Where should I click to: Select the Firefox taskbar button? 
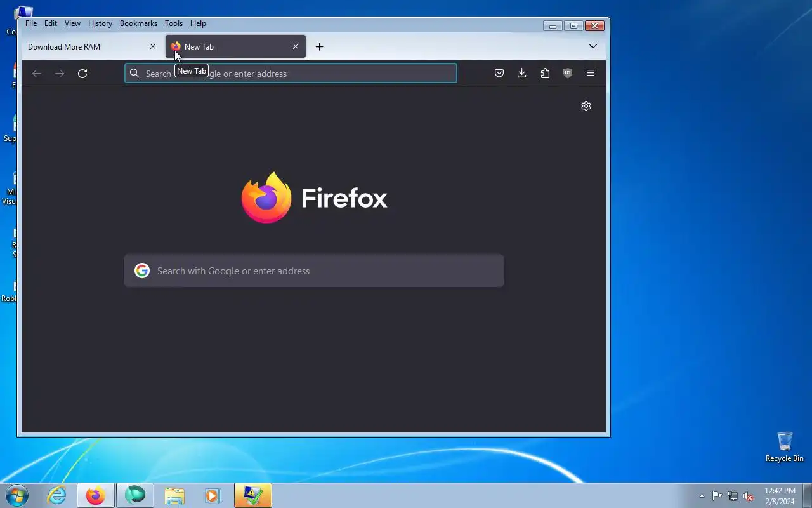coord(96,495)
